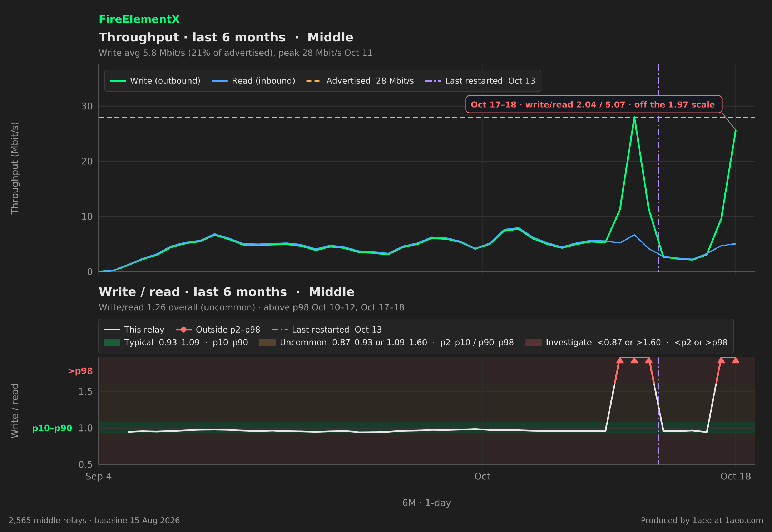Click the first red triangle marker near Oct 10
The height and width of the screenshot is (532, 772).
point(620,360)
